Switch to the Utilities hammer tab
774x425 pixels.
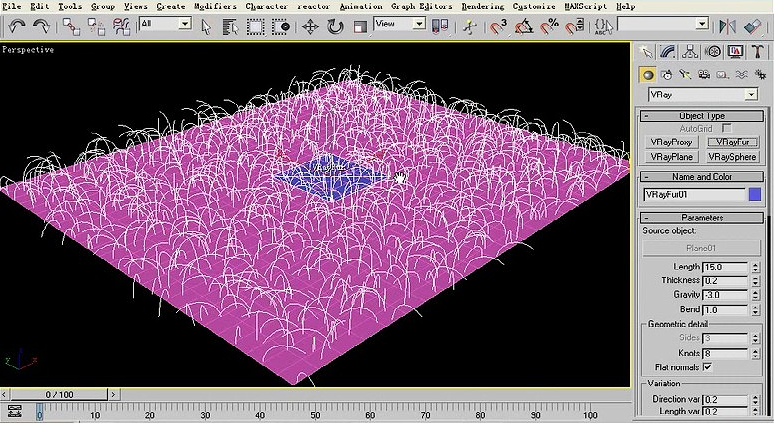pyautogui.click(x=759, y=52)
